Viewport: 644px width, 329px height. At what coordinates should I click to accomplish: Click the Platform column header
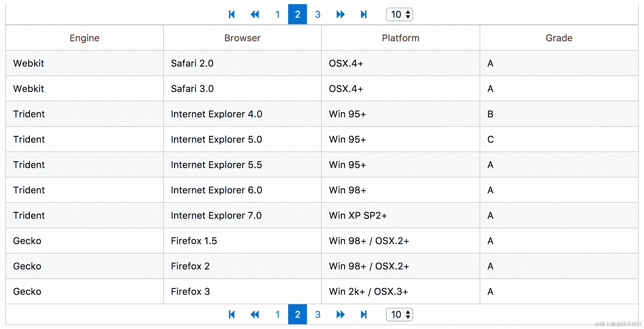click(x=400, y=38)
